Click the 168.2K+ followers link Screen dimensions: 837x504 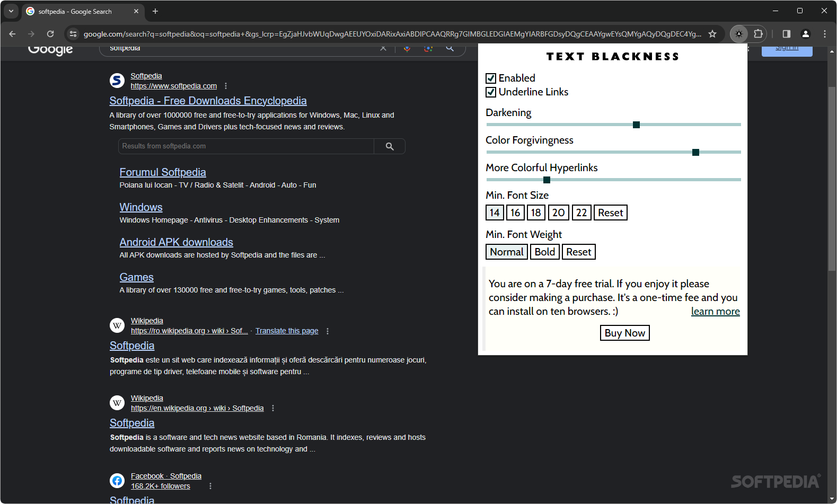[x=161, y=486]
